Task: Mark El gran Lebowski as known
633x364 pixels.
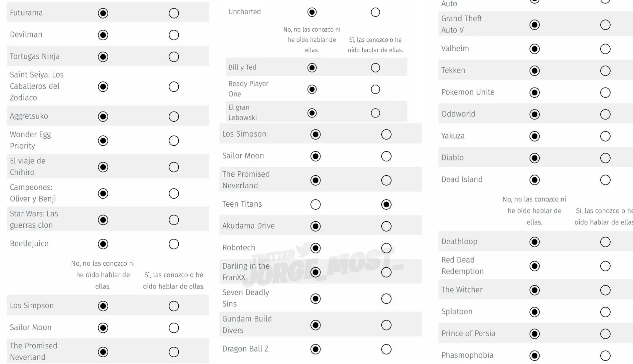Action: 375,113
